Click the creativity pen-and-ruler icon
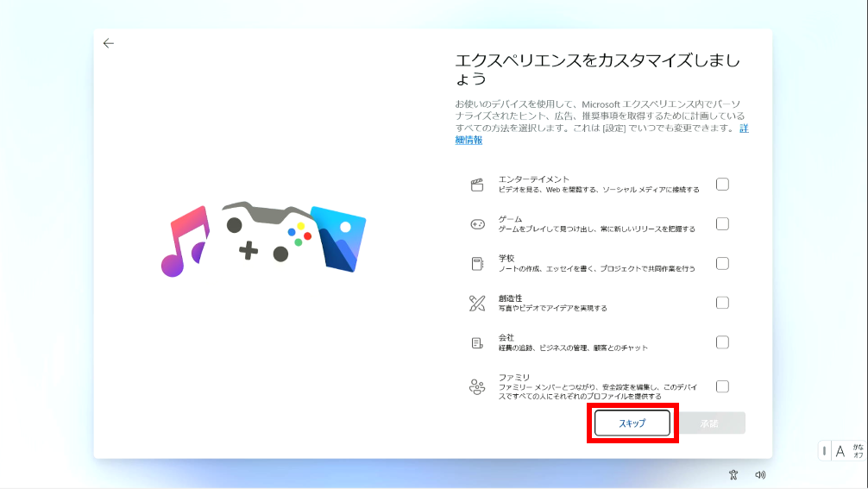The image size is (868, 489). [477, 303]
